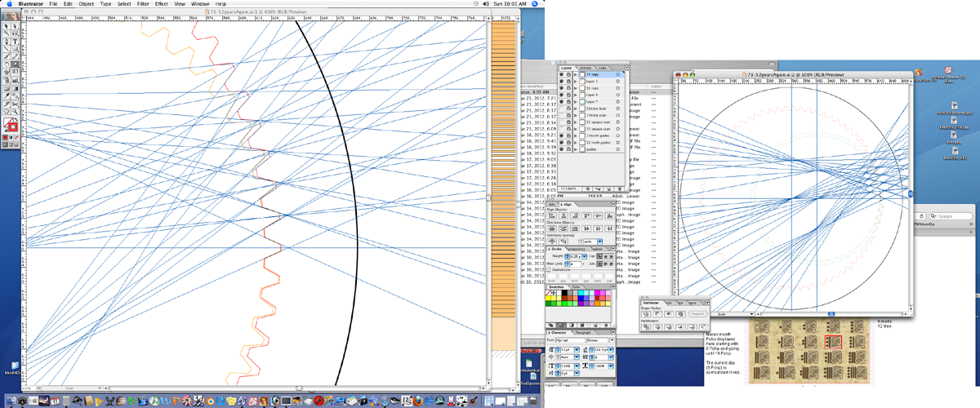
Task: Open the Trash in the Dock
Action: 533,401
